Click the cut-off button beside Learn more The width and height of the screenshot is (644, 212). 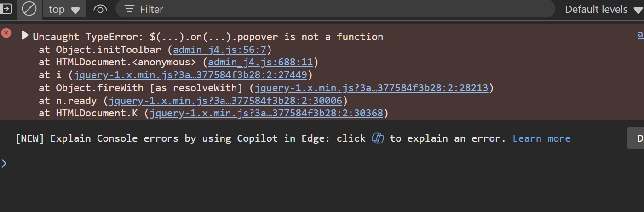(637, 138)
